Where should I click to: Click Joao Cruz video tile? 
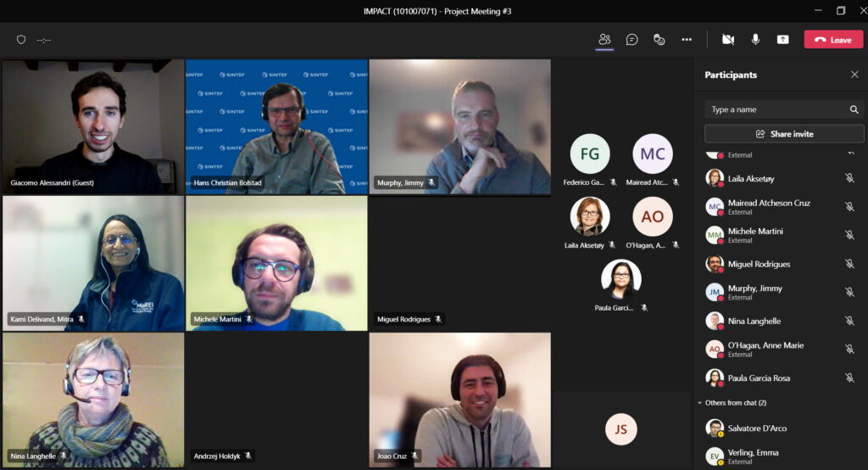pos(460,400)
